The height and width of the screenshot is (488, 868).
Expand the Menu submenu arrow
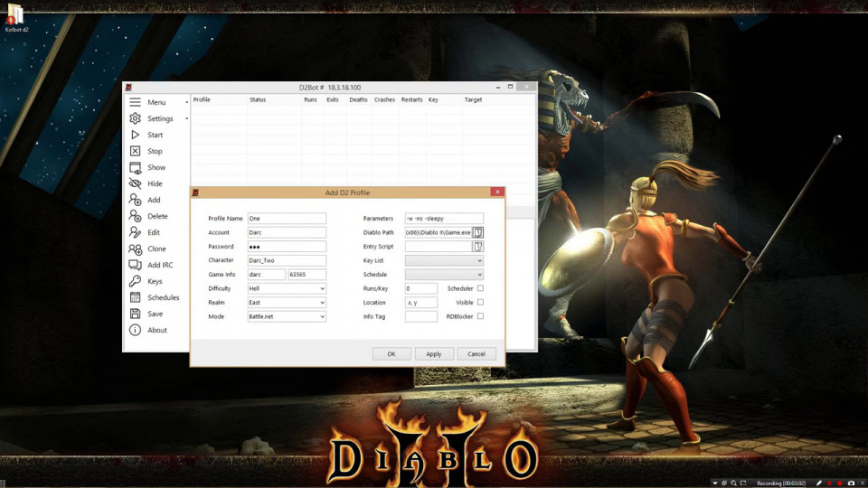(186, 102)
